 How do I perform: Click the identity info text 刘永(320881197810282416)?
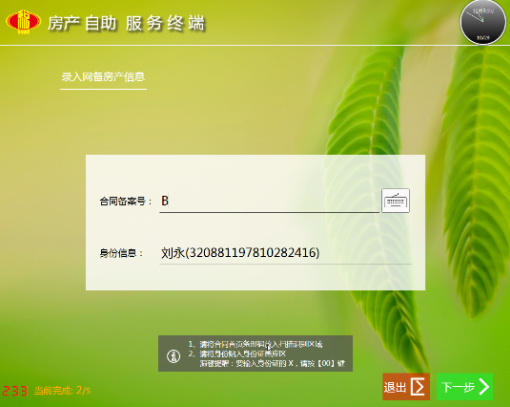(x=240, y=253)
